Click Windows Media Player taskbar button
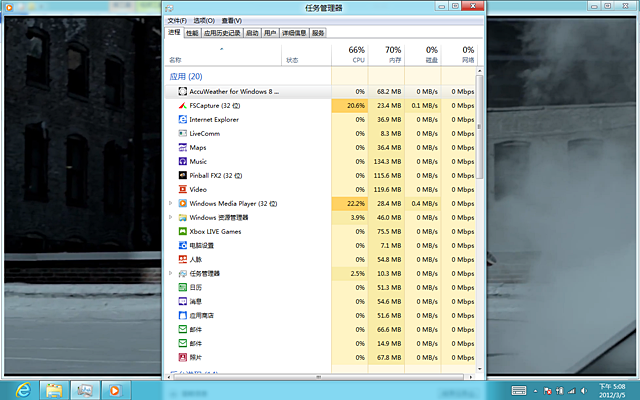This screenshot has width=640, height=400. pyautogui.click(x=116, y=391)
